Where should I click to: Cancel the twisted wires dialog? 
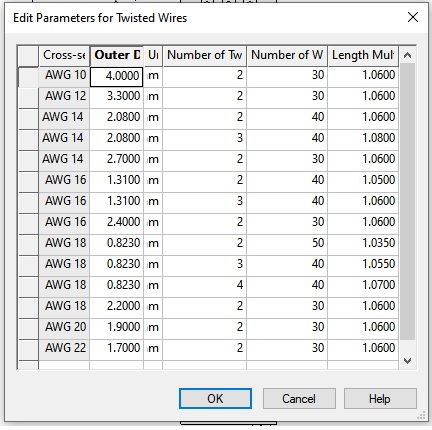(299, 398)
